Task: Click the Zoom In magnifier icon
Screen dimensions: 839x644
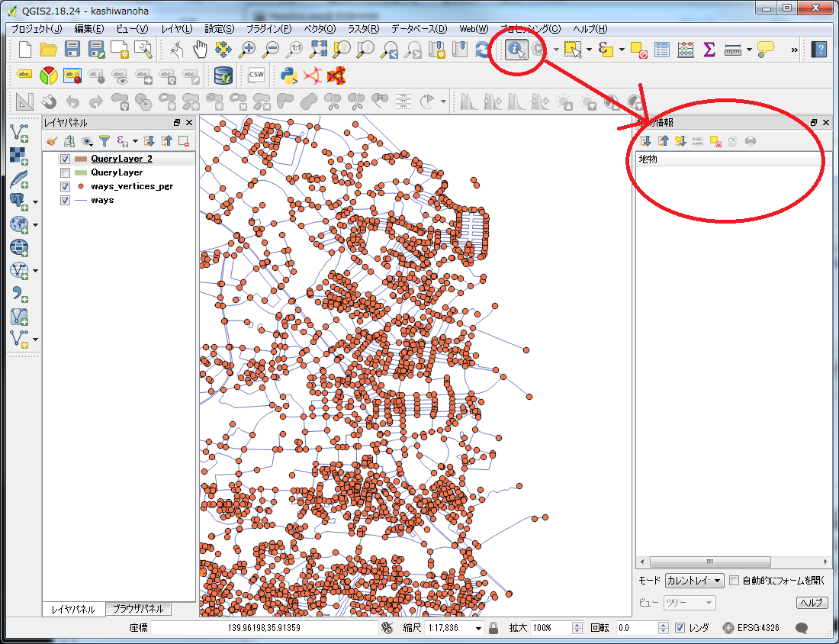Action: click(247, 50)
